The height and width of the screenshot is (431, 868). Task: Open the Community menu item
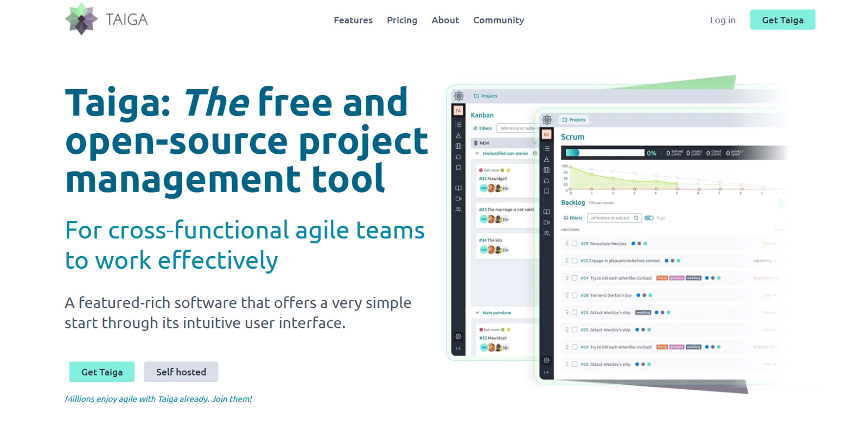pos(499,20)
